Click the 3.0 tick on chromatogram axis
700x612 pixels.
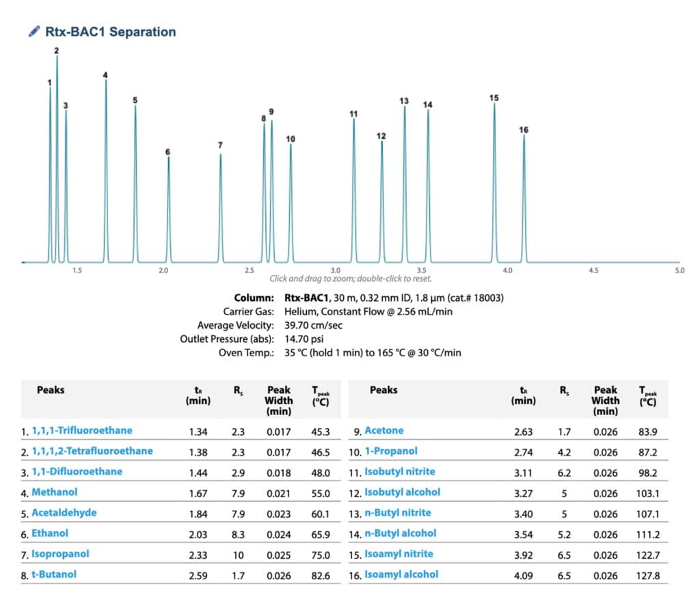point(335,271)
